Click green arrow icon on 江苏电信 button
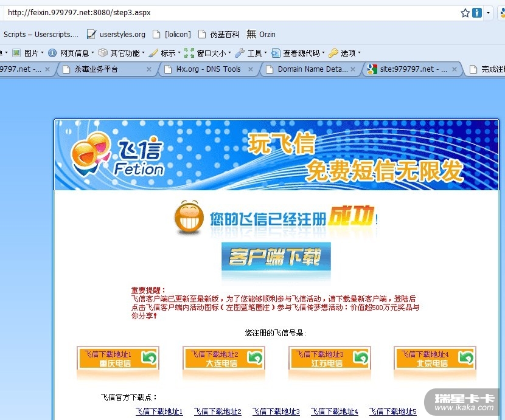 coord(361,357)
